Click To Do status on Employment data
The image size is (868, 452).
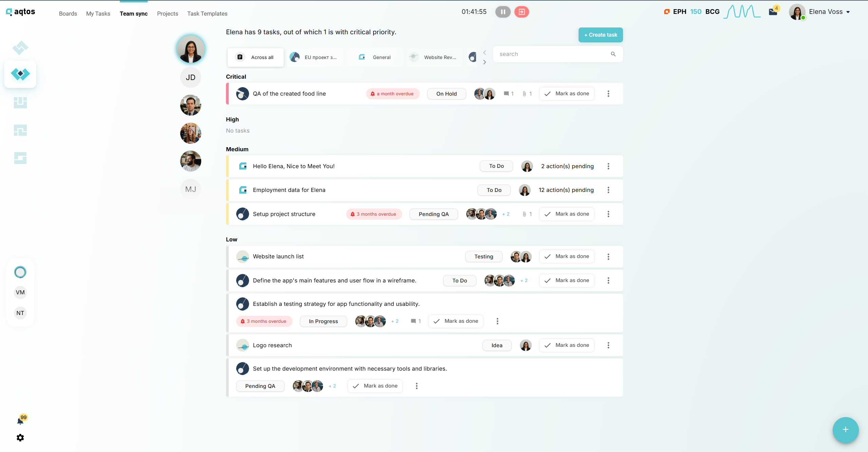[494, 190]
